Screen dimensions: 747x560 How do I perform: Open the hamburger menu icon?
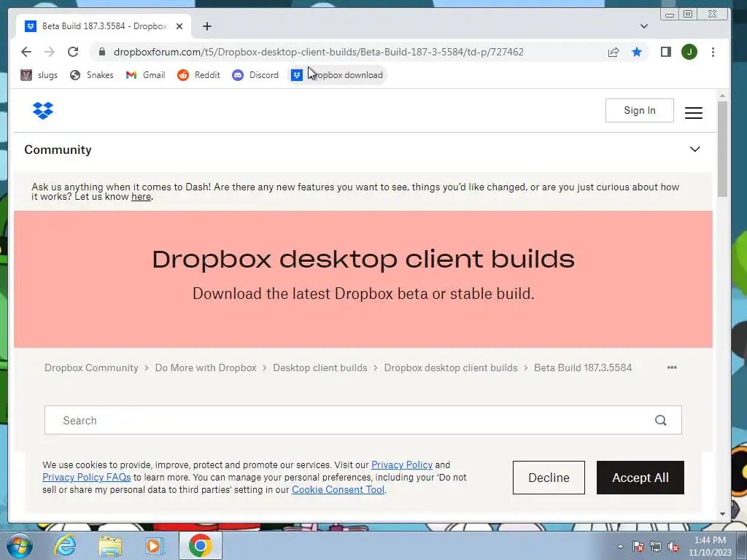click(694, 113)
